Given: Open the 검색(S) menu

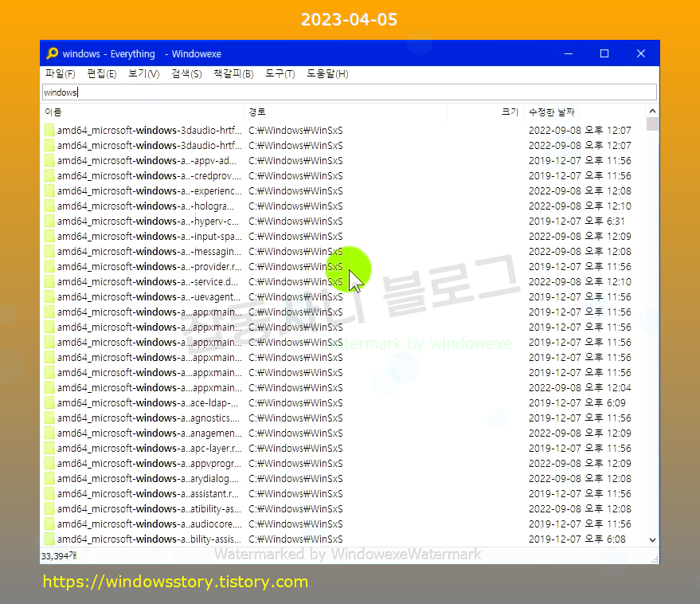Looking at the screenshot, I should pos(186,74).
